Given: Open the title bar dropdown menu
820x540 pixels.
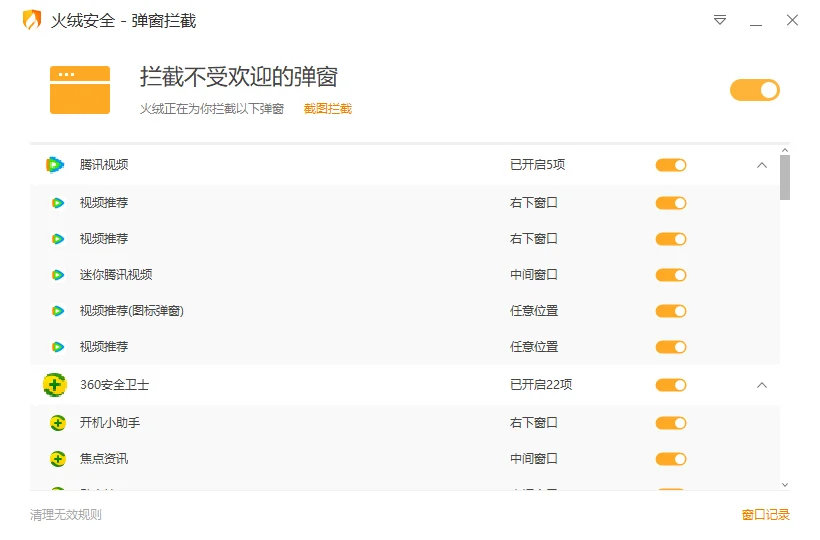Looking at the screenshot, I should [720, 20].
